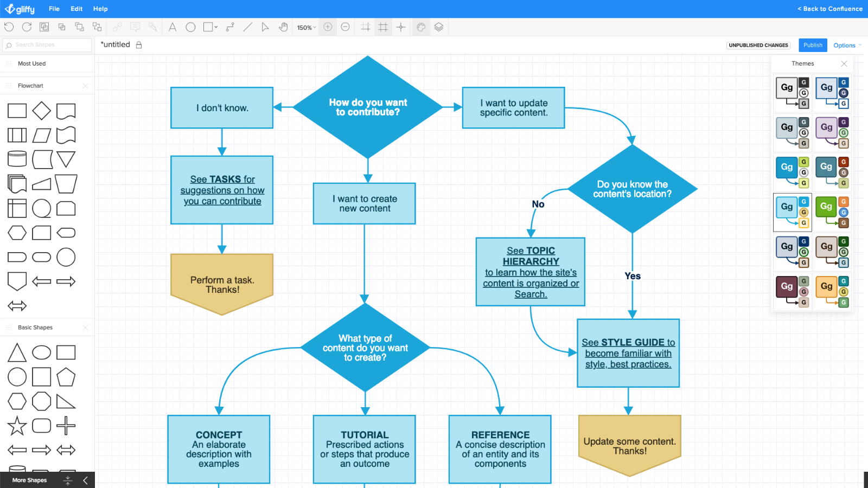868x488 pixels.
Task: Apply the orange Gg theme in last row
Action: point(832,292)
